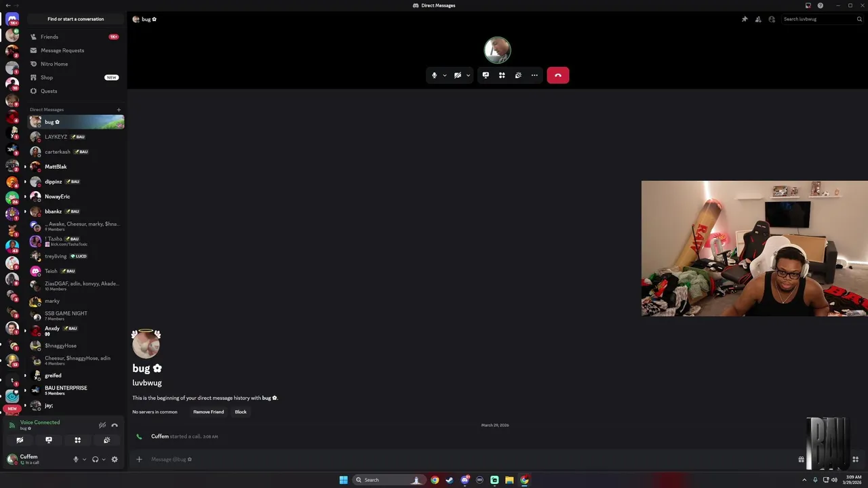Viewport: 868px width, 488px height.
Task: Expand input device arrow in user panel
Action: tap(84, 460)
